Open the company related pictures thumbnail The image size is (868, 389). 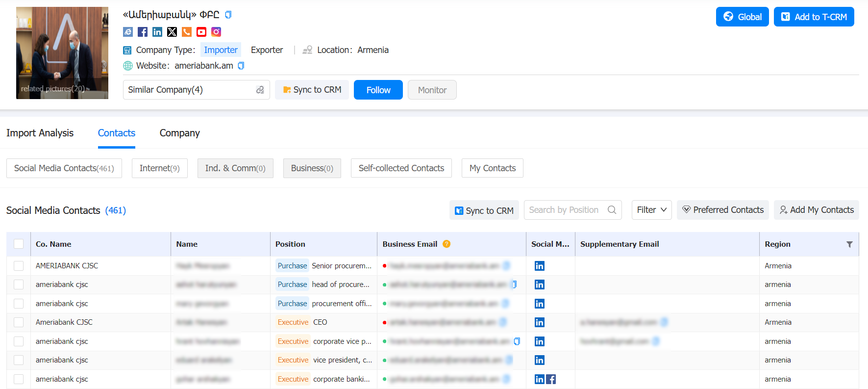pyautogui.click(x=62, y=53)
